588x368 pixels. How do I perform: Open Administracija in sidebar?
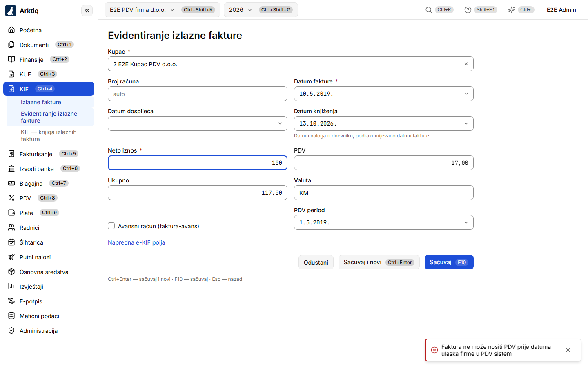pos(49,330)
